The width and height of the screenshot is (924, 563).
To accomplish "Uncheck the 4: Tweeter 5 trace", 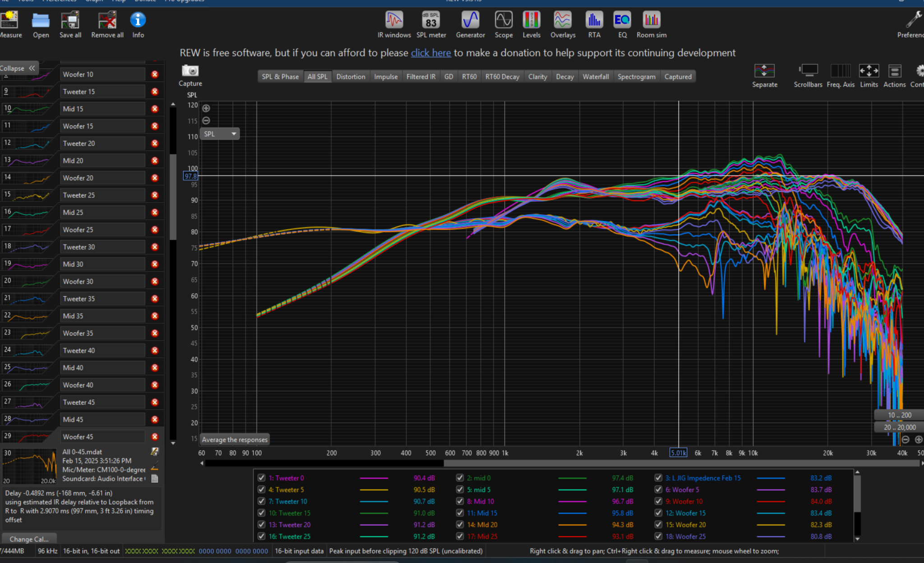I will point(261,489).
